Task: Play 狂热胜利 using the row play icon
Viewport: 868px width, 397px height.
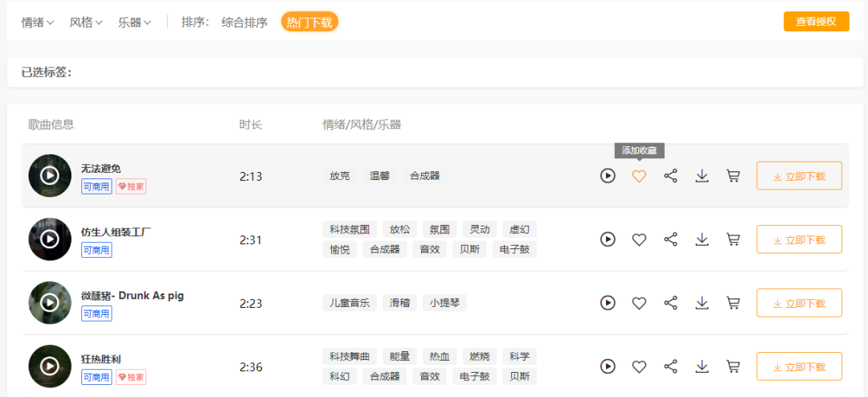Action: click(x=608, y=366)
